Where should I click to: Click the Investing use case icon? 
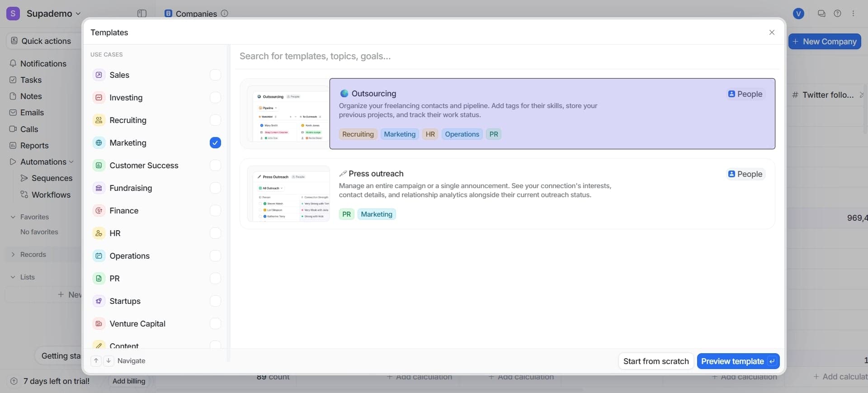[99, 98]
